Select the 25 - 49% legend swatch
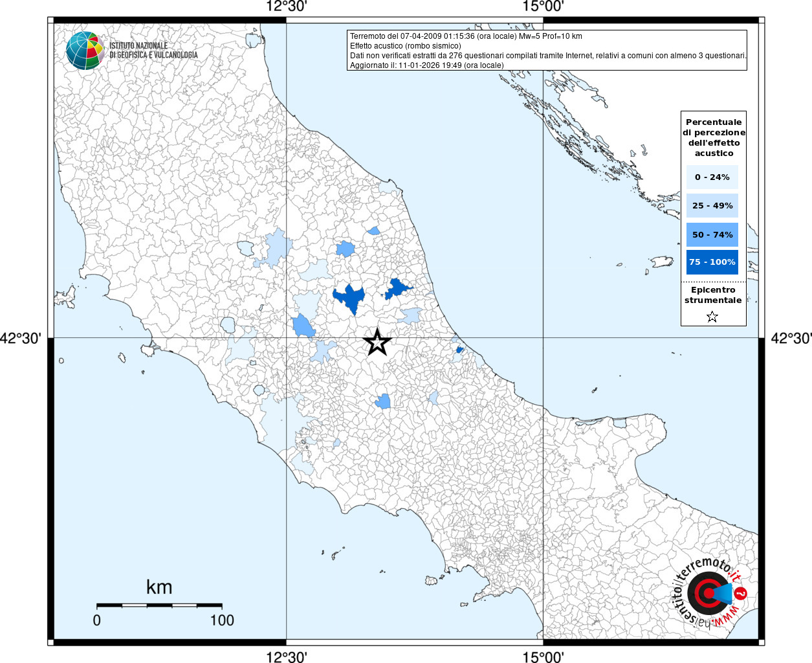Viewport: 812px width, 663px height. (x=712, y=205)
